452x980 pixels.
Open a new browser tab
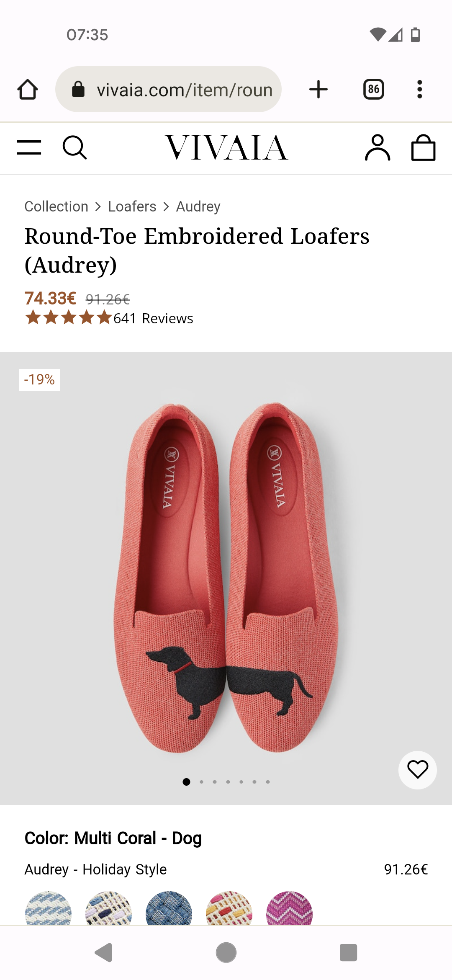click(318, 89)
